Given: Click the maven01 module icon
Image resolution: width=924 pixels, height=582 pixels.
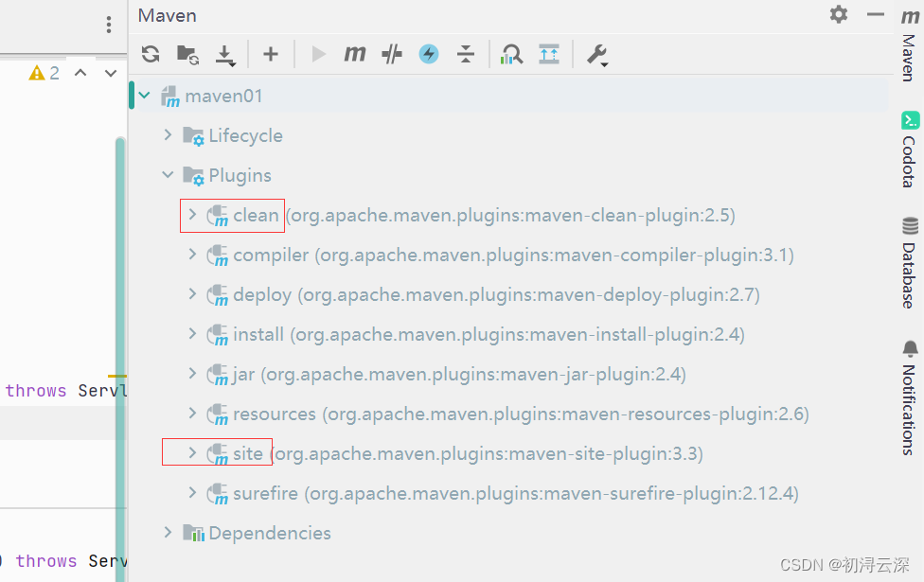Looking at the screenshot, I should (170, 97).
